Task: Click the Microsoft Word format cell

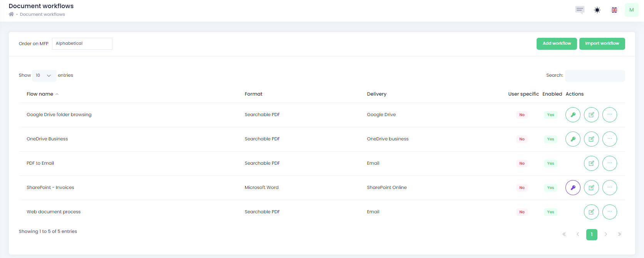Action: pyautogui.click(x=261, y=187)
